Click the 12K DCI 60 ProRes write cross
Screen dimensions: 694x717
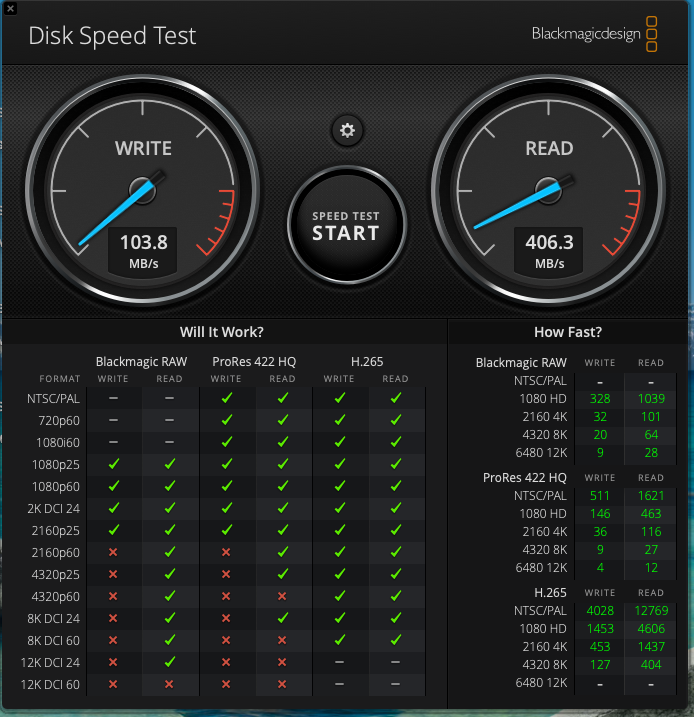(226, 684)
